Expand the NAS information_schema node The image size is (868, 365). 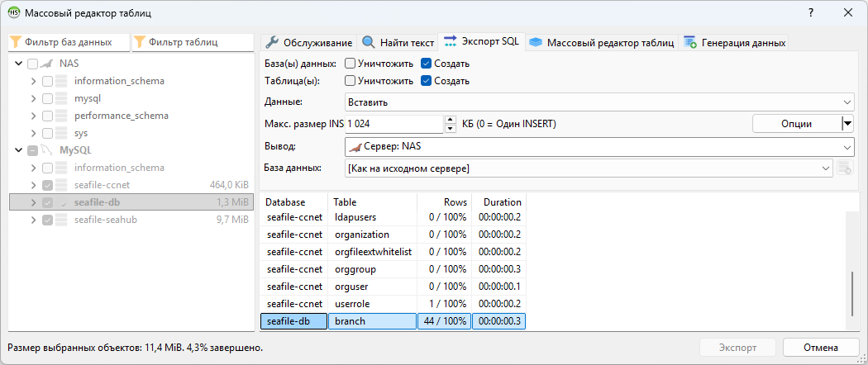click(x=34, y=81)
